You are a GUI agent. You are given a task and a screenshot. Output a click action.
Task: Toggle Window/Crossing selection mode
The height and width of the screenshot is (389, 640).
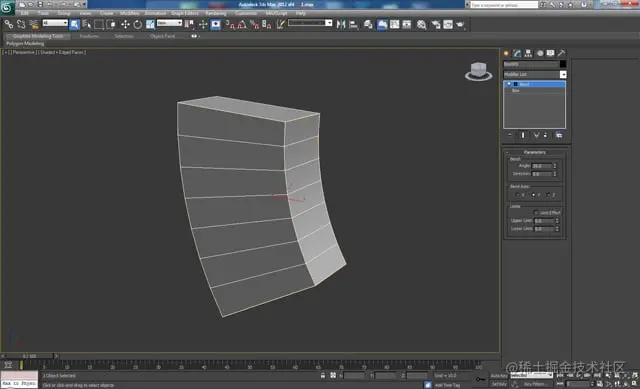[x=111, y=24]
